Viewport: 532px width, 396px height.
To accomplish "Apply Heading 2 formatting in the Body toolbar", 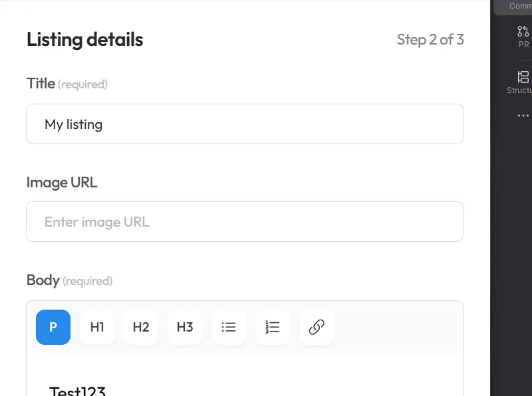I will 140,327.
